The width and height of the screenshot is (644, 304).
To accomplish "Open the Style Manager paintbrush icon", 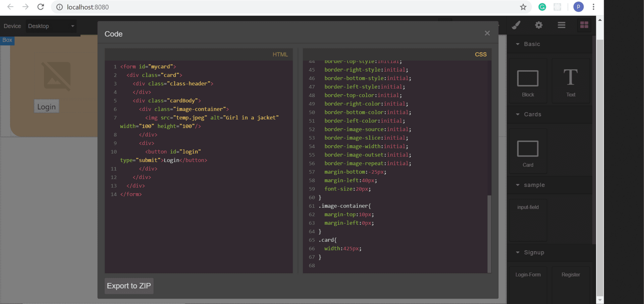I will [x=516, y=25].
